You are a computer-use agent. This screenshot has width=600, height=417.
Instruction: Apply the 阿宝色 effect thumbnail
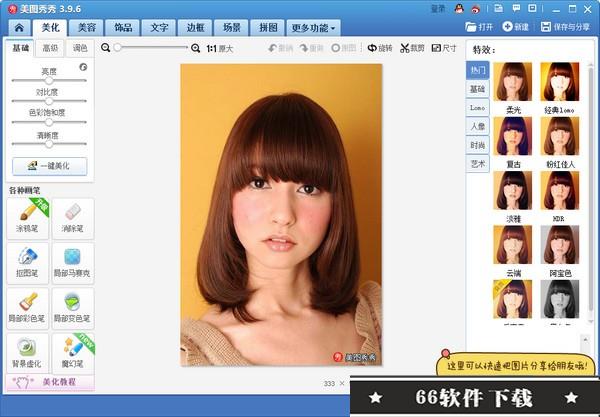pos(560,245)
